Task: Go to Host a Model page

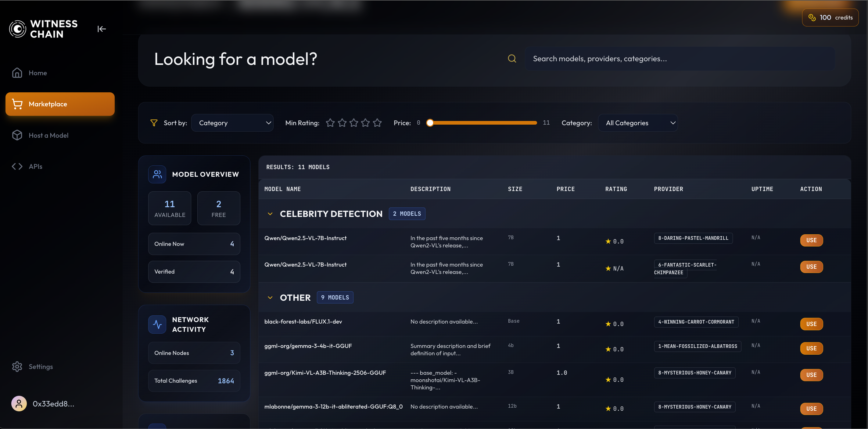Action: 48,135
